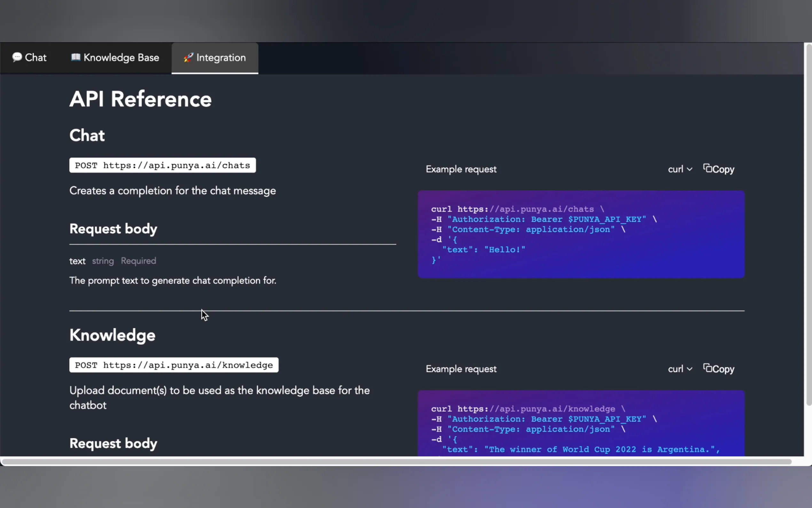Click the Integration rocket icon

pos(188,58)
